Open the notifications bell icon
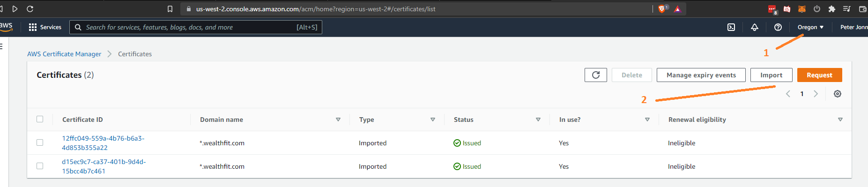 click(755, 27)
